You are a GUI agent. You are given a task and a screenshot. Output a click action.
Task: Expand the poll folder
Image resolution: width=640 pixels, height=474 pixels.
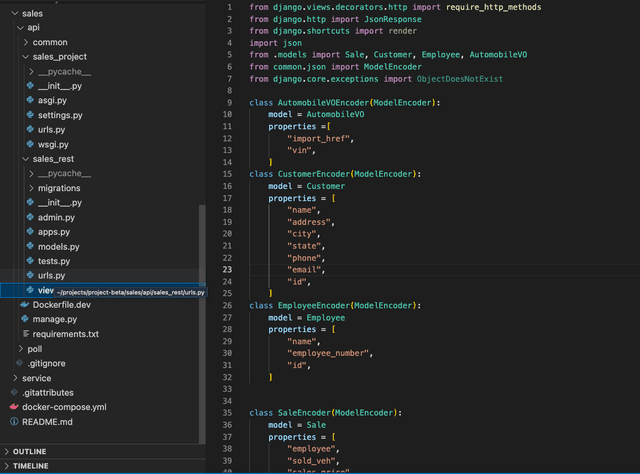pyautogui.click(x=35, y=348)
